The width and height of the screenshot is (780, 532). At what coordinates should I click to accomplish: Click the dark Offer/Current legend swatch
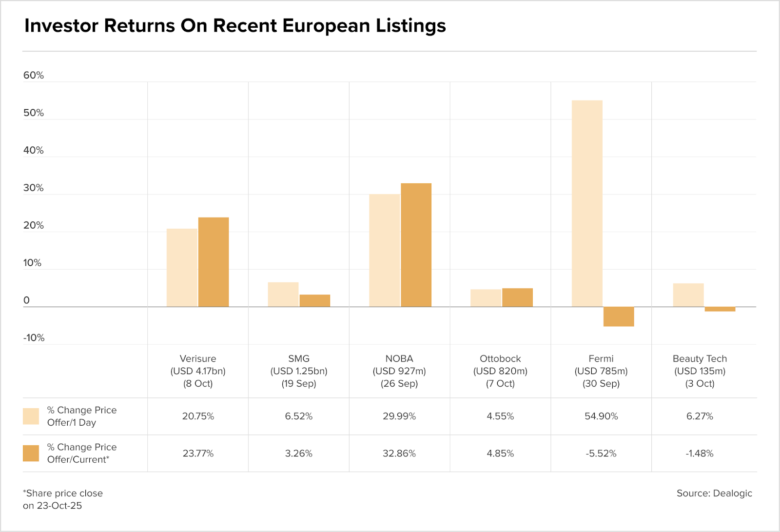[31, 453]
